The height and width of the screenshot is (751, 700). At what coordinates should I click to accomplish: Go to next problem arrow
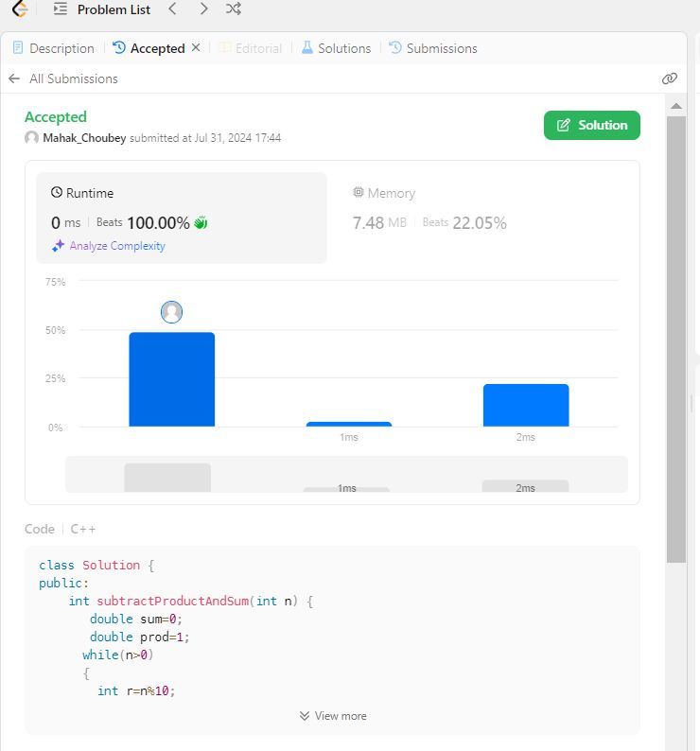(x=203, y=9)
